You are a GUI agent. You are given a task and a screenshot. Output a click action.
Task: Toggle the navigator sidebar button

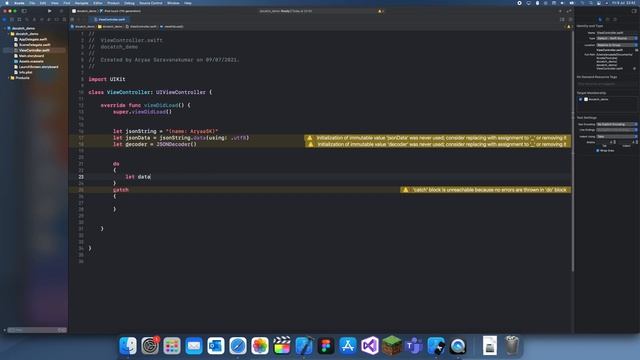click(x=24, y=11)
